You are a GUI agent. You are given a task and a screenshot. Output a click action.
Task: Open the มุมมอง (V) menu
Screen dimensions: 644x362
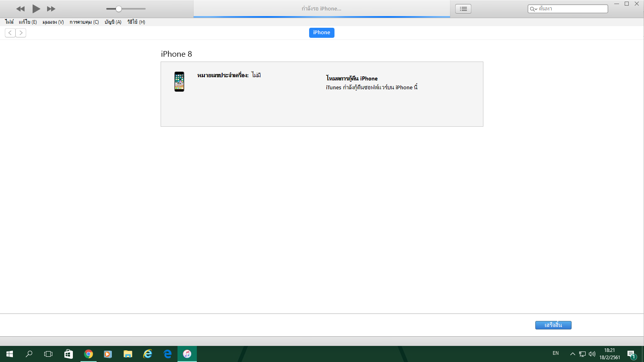pyautogui.click(x=53, y=22)
